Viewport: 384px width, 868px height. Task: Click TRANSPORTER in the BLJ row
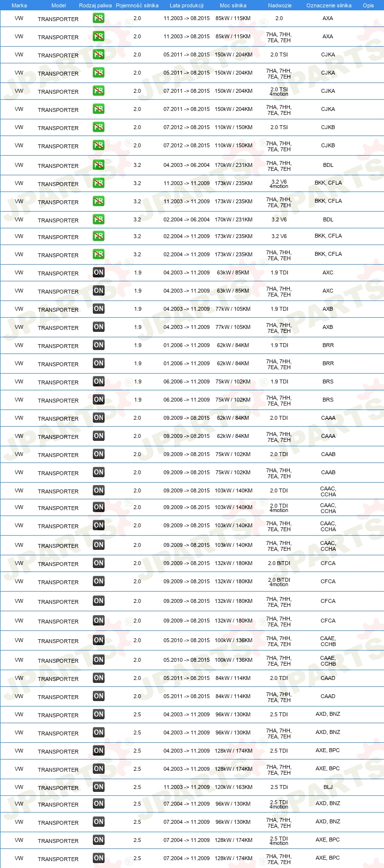pos(58,788)
